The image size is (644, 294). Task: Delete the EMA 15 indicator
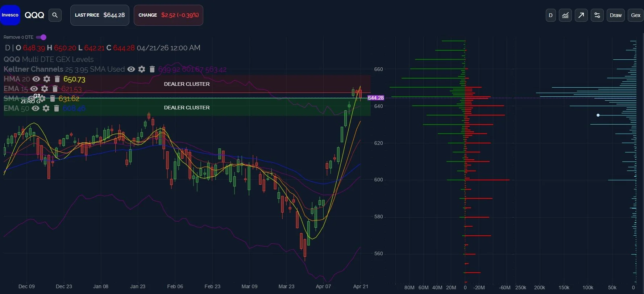click(55, 89)
